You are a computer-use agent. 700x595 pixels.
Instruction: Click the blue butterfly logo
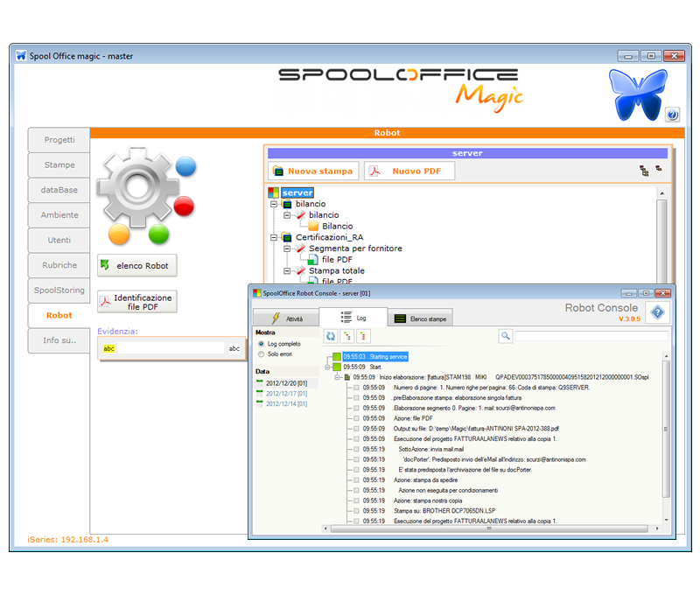[x=637, y=94]
